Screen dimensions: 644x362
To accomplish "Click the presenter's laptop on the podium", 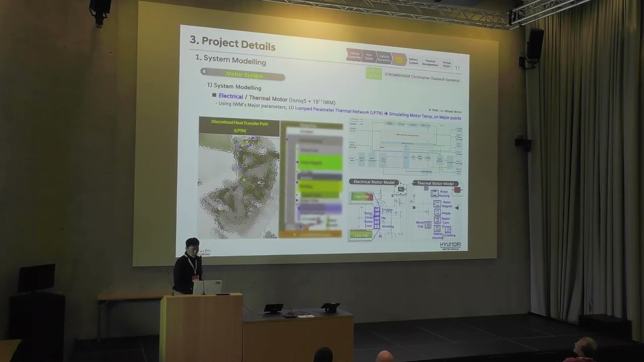I will point(207,287).
